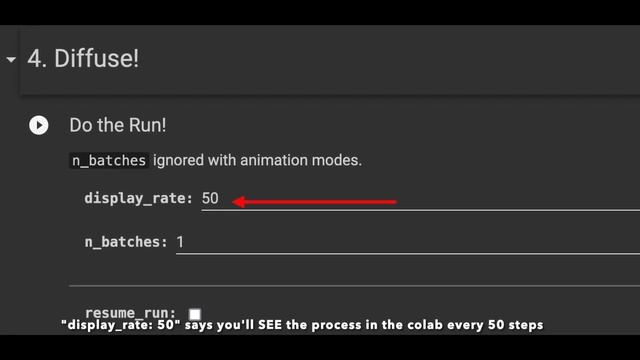Click the underline of the n_batches field
640x360 pixels.
(408, 253)
